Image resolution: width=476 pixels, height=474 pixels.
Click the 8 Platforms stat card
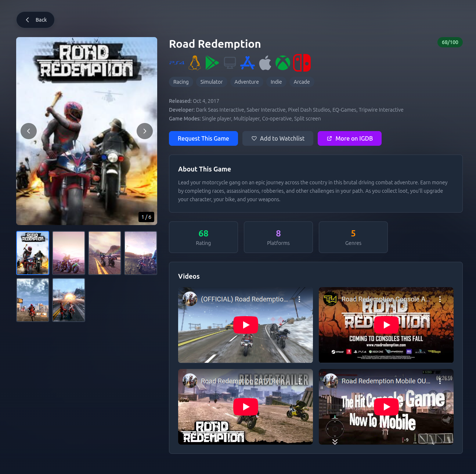[278, 237]
